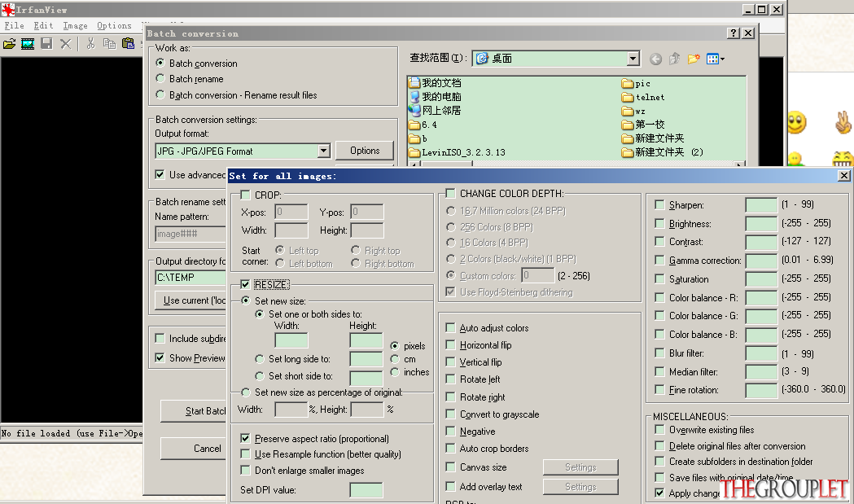Image resolution: width=854 pixels, height=504 pixels.
Task: Expand the 查找范围 location dropdown
Action: (633, 59)
